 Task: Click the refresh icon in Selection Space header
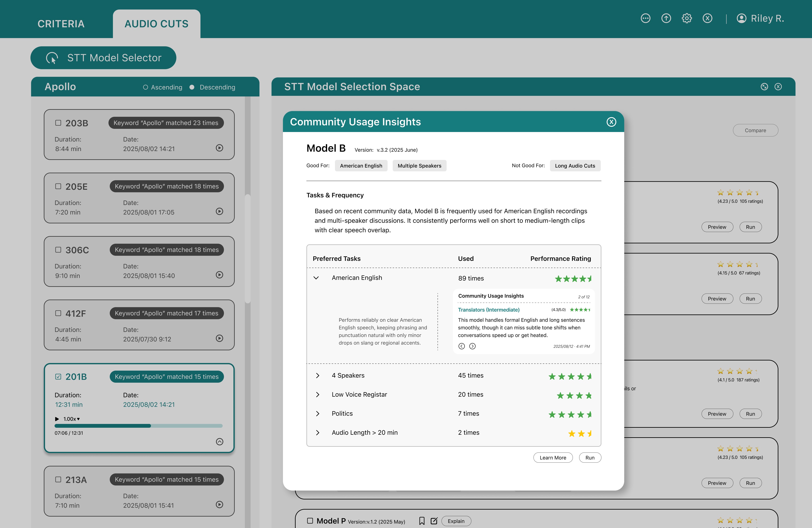(764, 87)
